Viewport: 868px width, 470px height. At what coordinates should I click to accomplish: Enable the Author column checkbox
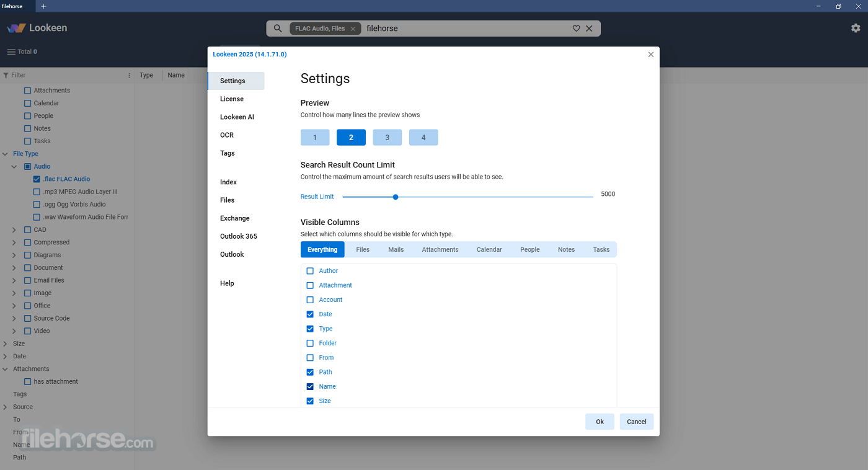point(310,271)
